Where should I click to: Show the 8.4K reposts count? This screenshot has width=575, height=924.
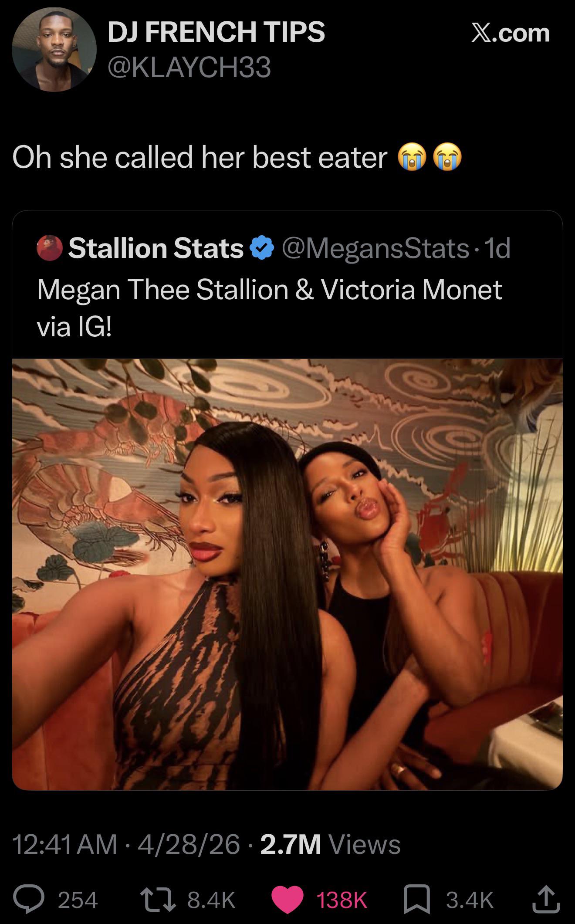tap(212, 900)
